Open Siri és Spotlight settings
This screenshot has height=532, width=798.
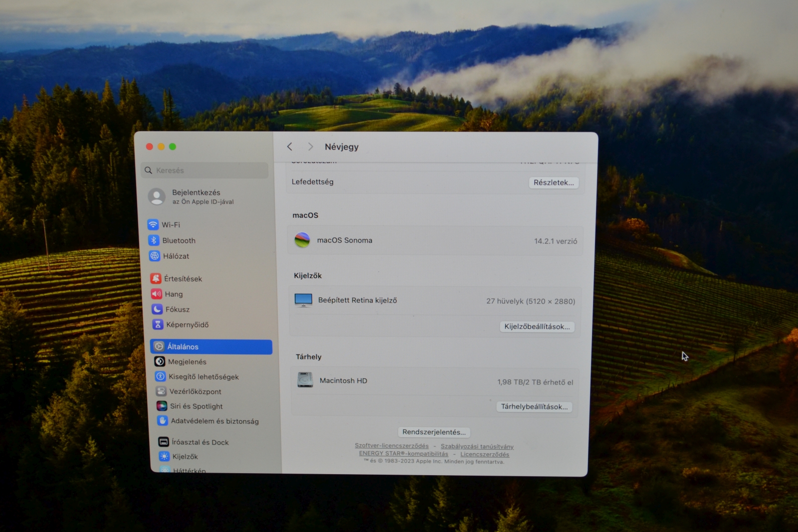(x=162, y=406)
